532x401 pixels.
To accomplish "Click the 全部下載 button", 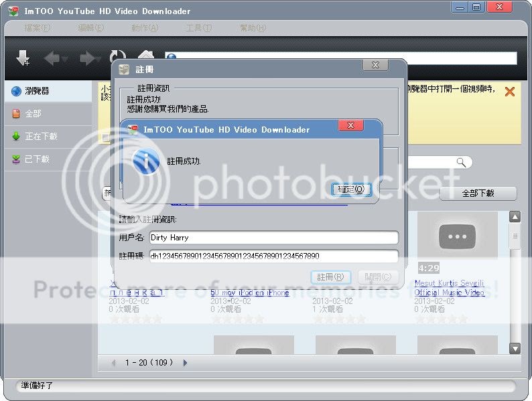I will [x=478, y=193].
